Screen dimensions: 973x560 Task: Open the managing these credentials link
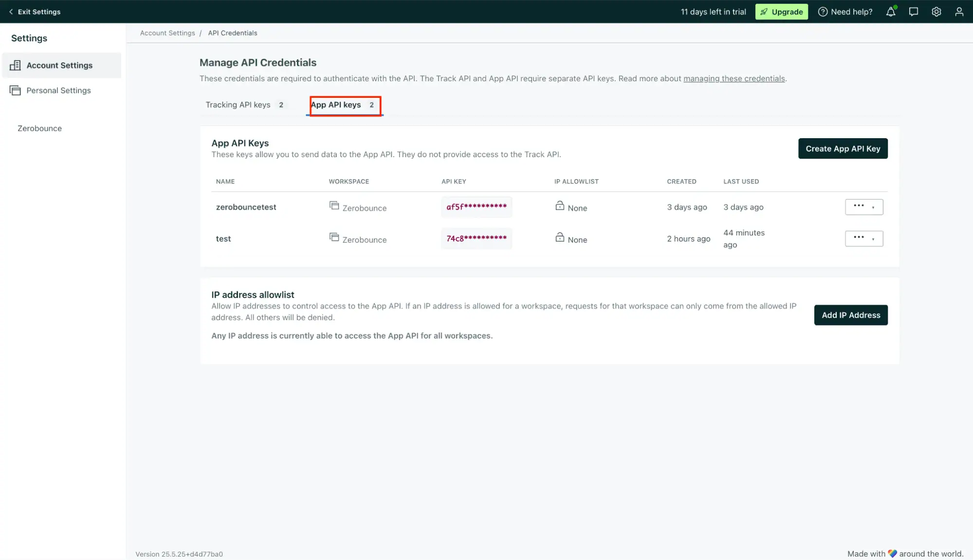click(734, 78)
